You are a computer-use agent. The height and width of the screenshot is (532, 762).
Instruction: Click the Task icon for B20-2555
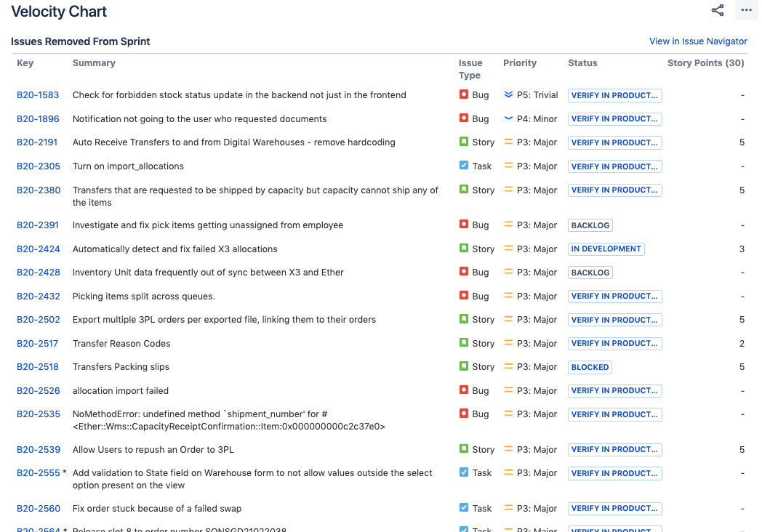pyautogui.click(x=464, y=472)
